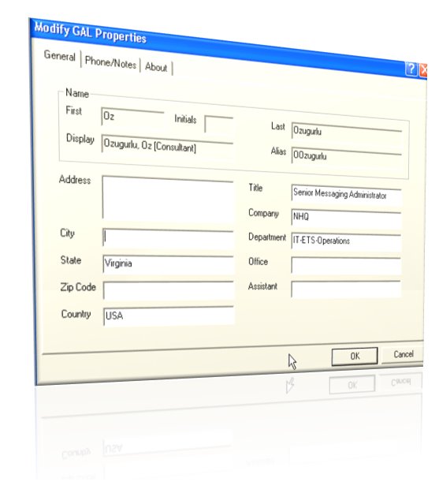Click the Display label text
The width and height of the screenshot is (439, 504).
(x=80, y=139)
